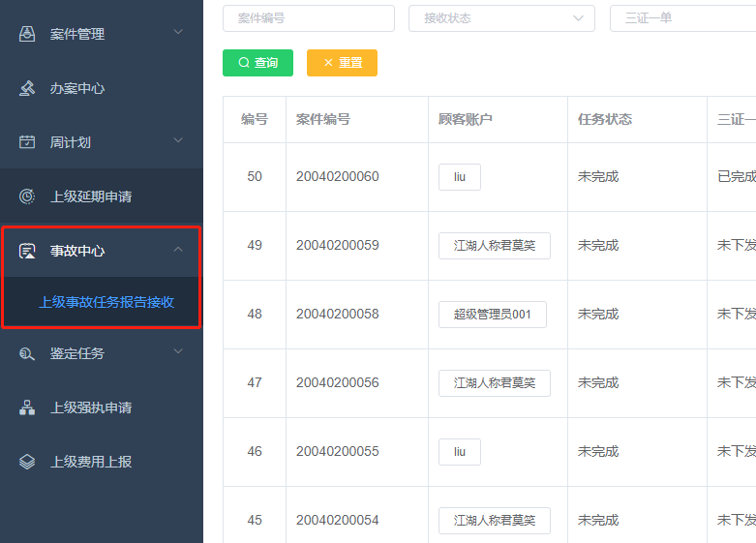Click the 办案中心 gavel icon
Viewport: 756px width, 543px height.
tap(27, 88)
